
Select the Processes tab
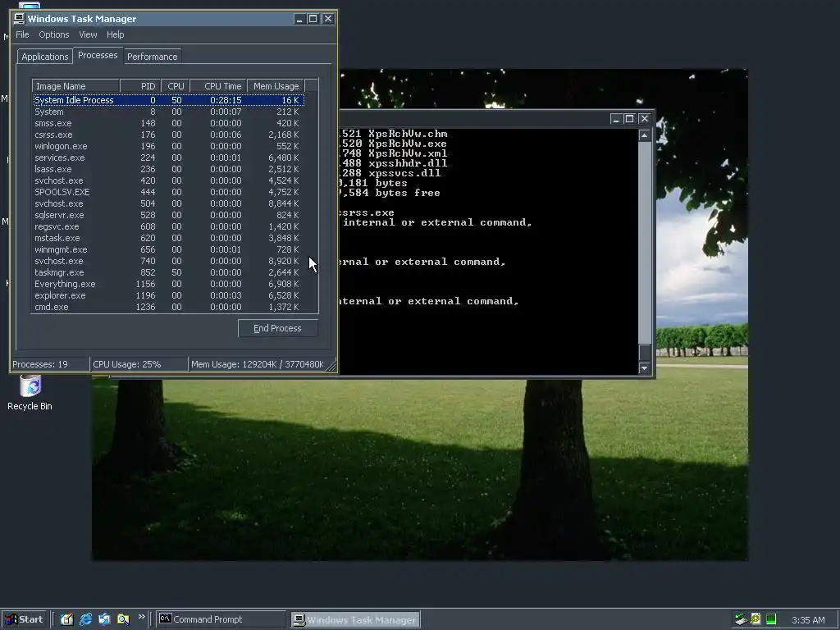pos(98,55)
